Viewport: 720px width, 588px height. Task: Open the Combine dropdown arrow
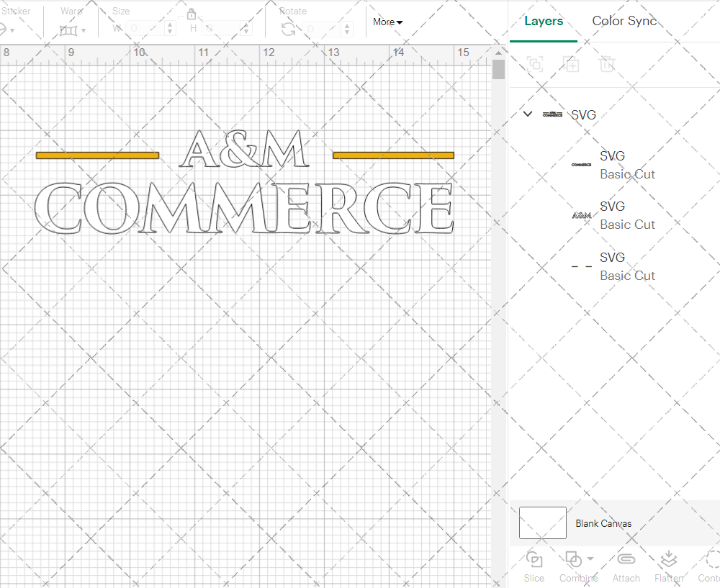(590, 558)
